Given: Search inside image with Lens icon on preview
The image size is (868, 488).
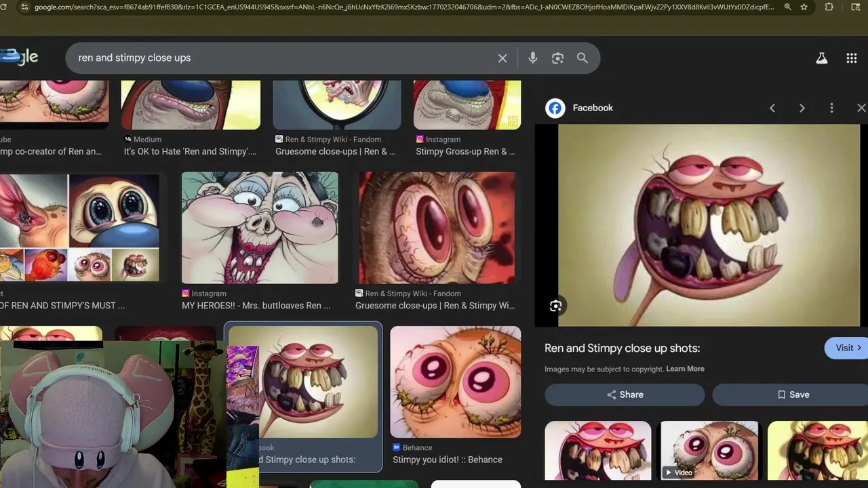Looking at the screenshot, I should (555, 306).
